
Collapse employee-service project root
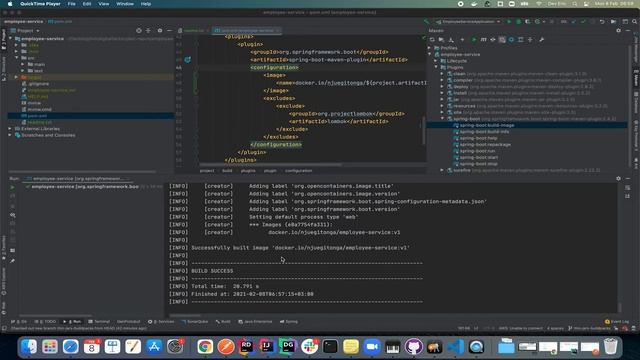click(x=11, y=39)
